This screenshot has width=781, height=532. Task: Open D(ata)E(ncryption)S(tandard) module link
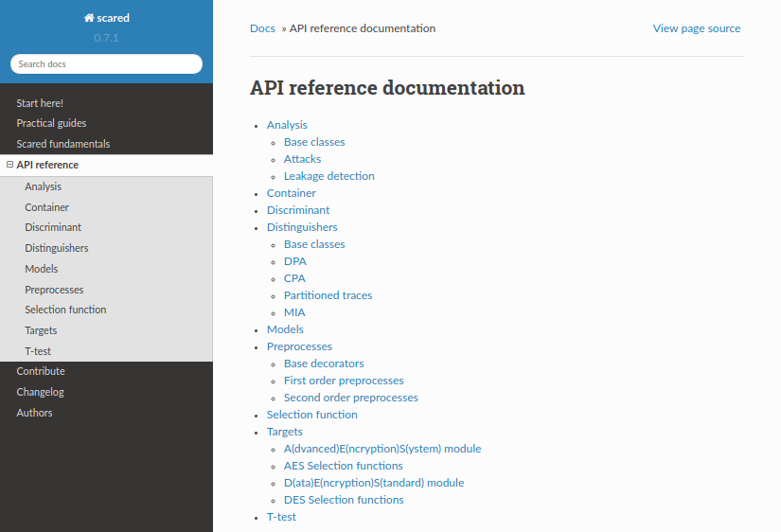click(374, 483)
